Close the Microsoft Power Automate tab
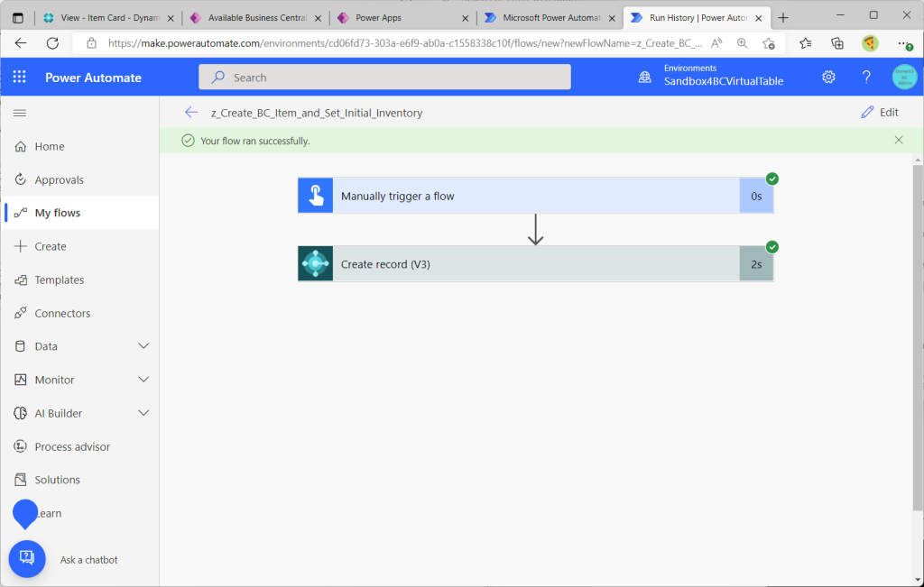Screen dimensions: 924x587 tap(613, 18)
